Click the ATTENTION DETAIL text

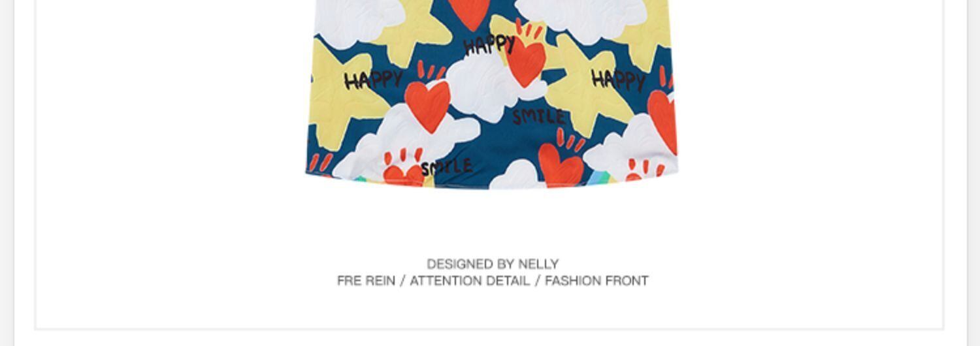(470, 281)
